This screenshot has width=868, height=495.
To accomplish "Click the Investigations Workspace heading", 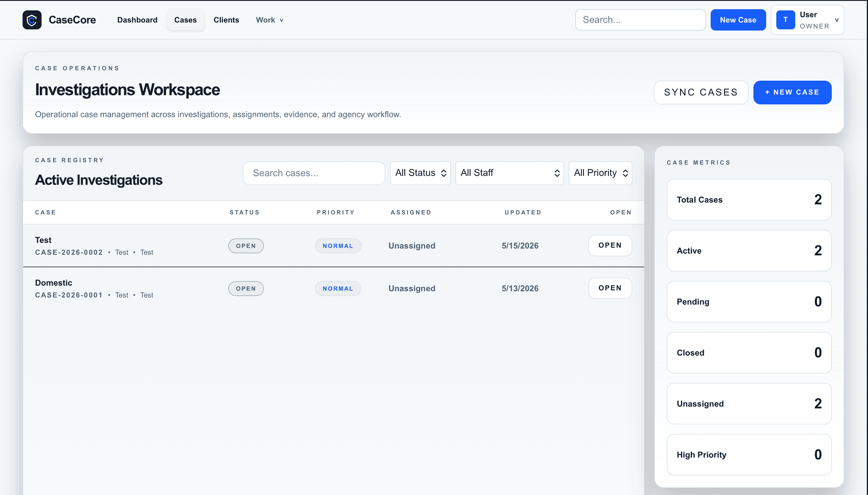I will (x=128, y=90).
